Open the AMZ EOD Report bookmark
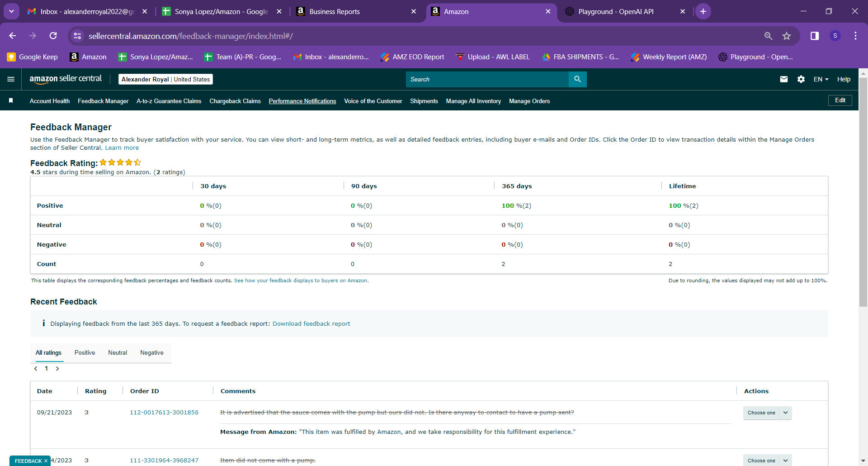This screenshot has width=868, height=466. point(412,57)
